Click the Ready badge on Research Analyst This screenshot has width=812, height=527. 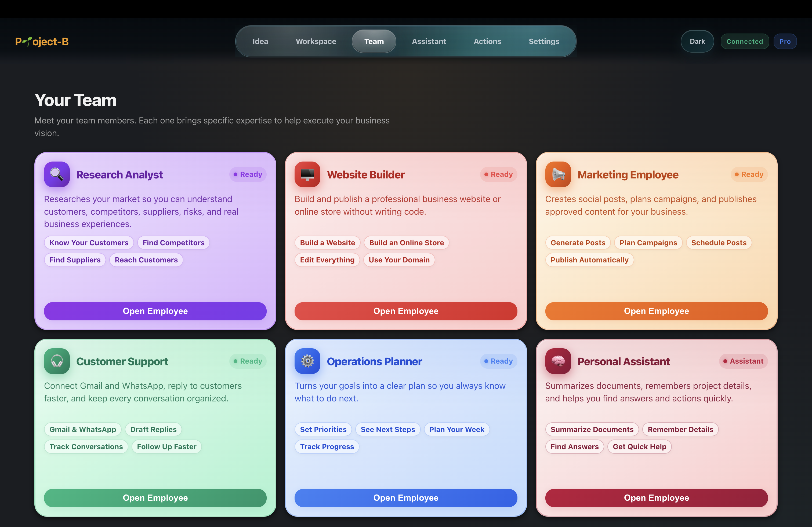[248, 174]
